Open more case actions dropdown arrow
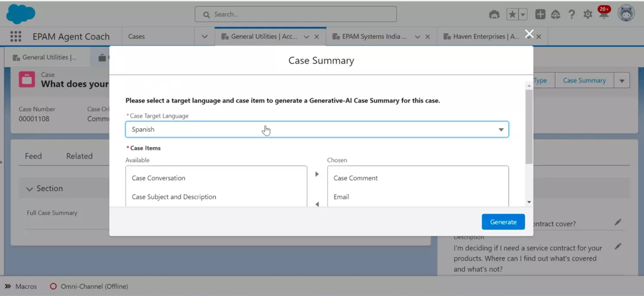The width and height of the screenshot is (644, 296). tap(622, 80)
